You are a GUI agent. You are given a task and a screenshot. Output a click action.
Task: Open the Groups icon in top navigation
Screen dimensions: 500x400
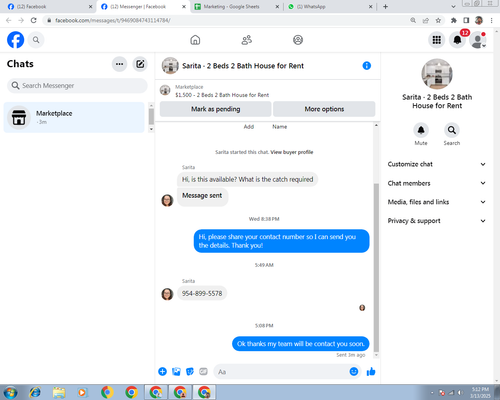click(x=298, y=40)
